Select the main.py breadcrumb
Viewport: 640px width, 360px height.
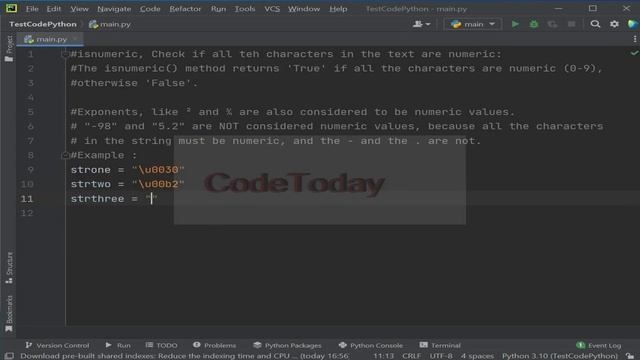(x=110, y=24)
